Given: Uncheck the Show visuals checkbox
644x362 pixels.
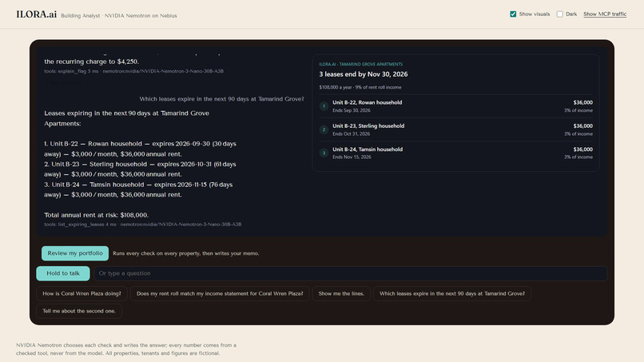Looking at the screenshot, I should 513,14.
